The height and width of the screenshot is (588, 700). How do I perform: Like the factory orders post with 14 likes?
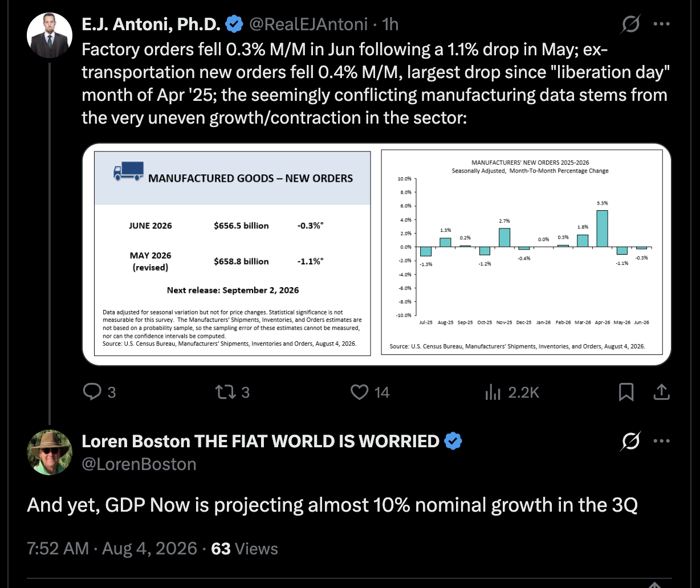click(359, 392)
